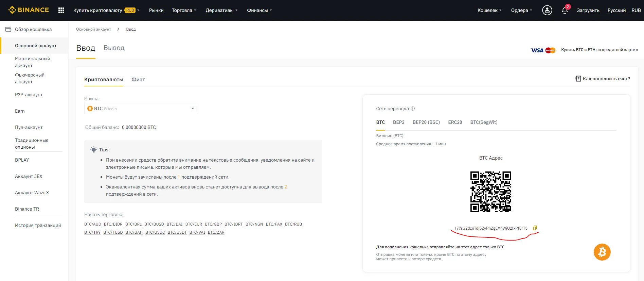The width and height of the screenshot is (644, 281).
Task: Open the BTC/DAI trading pair link
Action: (175, 224)
